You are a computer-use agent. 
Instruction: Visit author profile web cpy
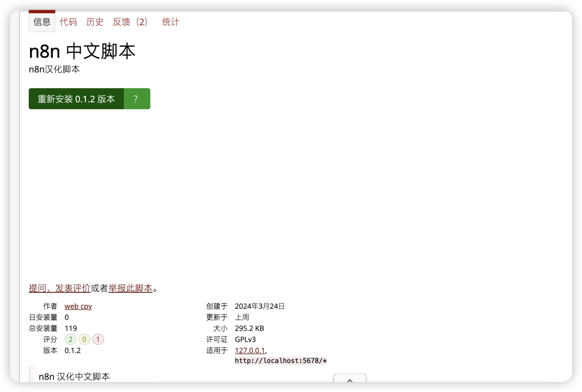click(78, 306)
